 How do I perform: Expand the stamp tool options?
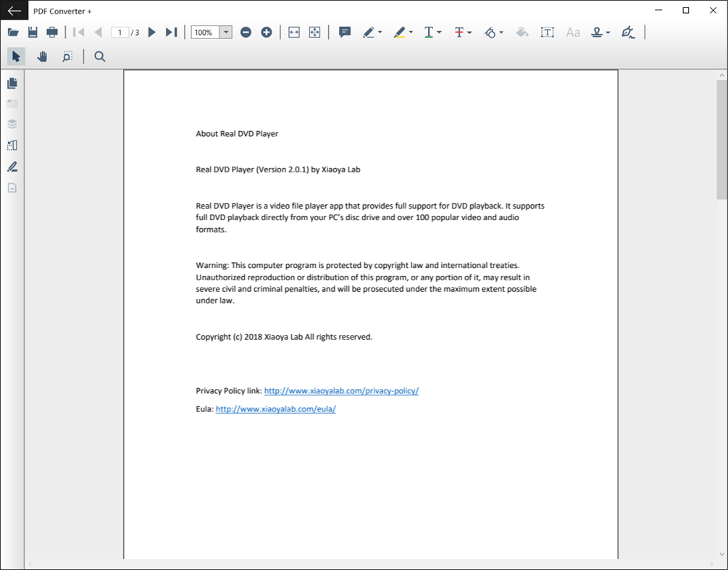point(607,32)
